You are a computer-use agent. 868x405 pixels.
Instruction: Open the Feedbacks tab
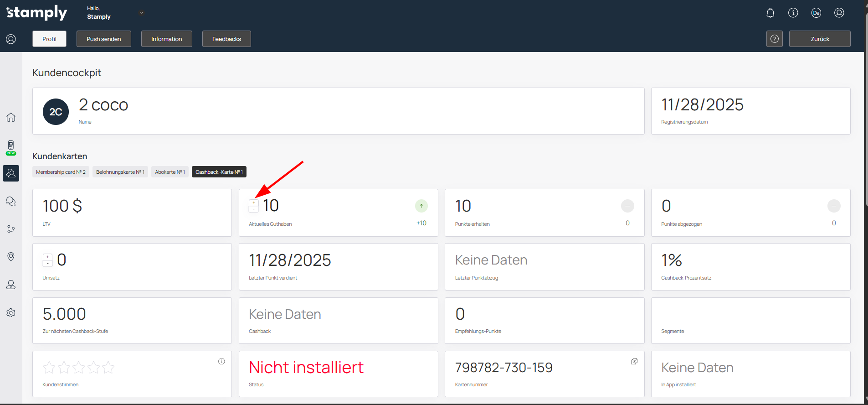[226, 39]
